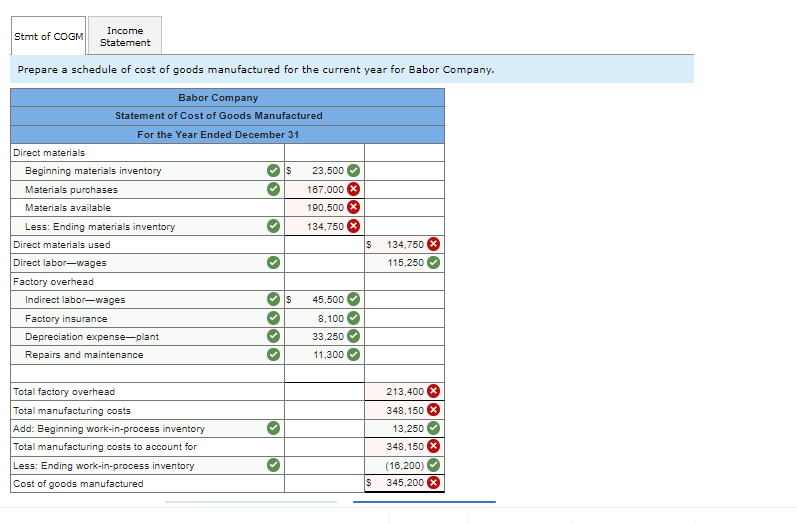
Task: Click green check beside Indirect labor—wages label
Action: (x=273, y=299)
